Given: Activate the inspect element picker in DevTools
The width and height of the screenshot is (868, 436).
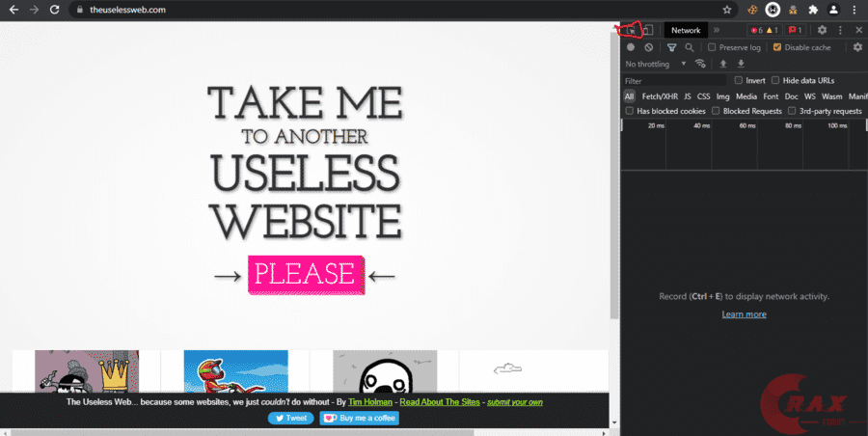Looking at the screenshot, I should tap(631, 31).
